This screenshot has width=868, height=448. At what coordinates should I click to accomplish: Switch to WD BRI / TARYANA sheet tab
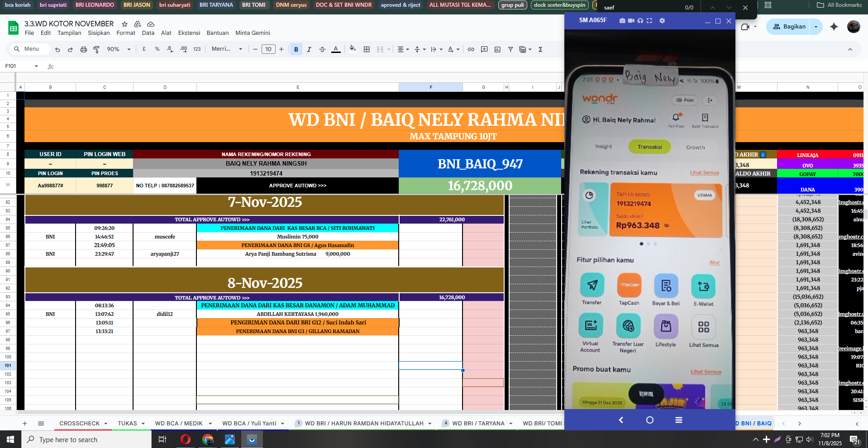point(478,424)
